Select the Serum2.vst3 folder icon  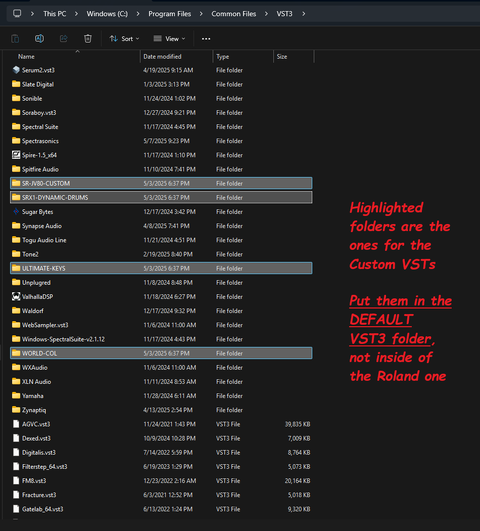point(16,70)
